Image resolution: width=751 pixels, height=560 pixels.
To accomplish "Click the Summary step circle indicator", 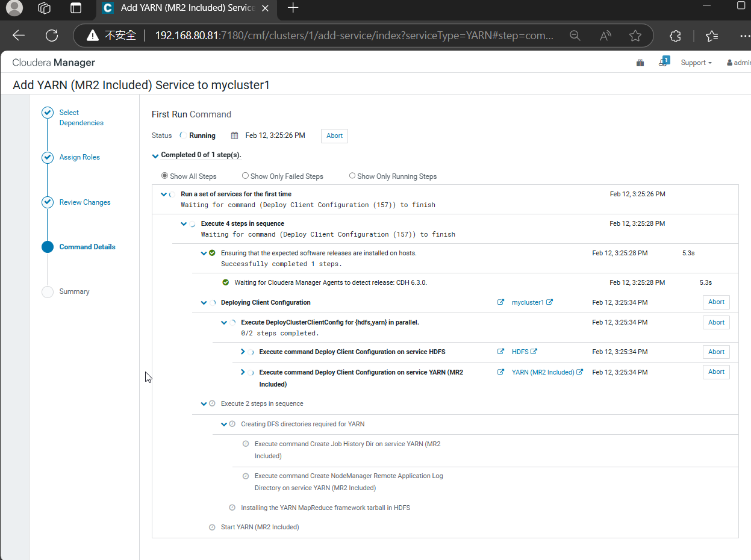I will tap(48, 292).
